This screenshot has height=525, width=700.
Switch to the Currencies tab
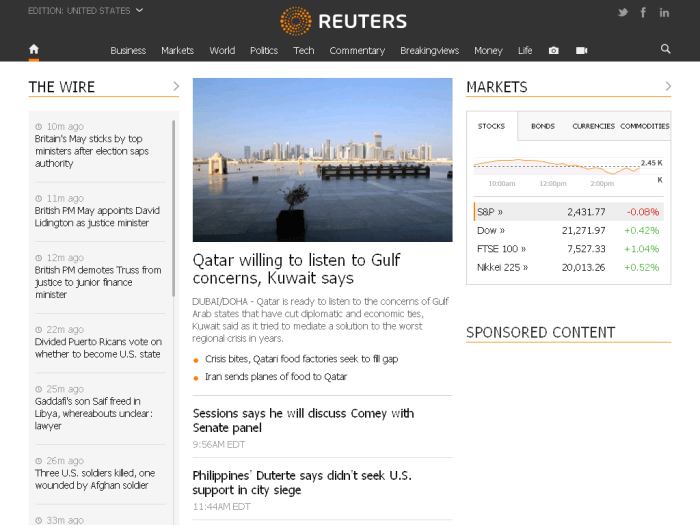click(593, 126)
